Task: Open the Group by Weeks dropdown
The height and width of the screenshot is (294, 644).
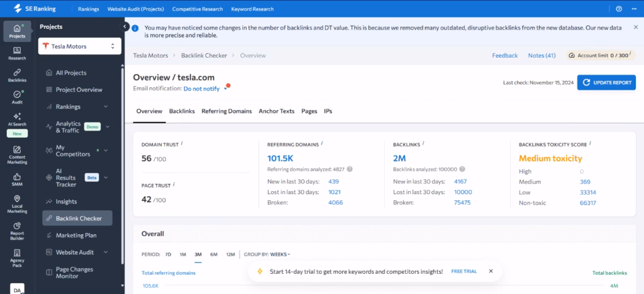Action: [x=280, y=254]
